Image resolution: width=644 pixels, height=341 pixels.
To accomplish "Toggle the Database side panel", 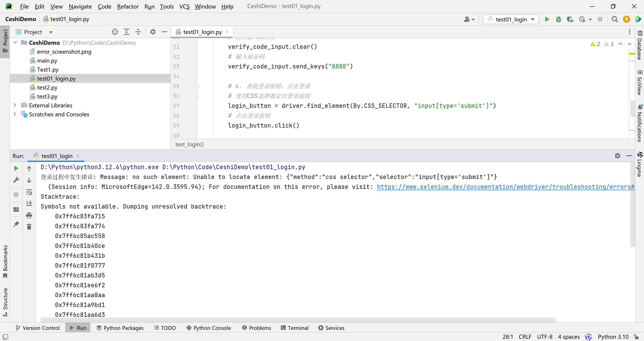I will [640, 45].
